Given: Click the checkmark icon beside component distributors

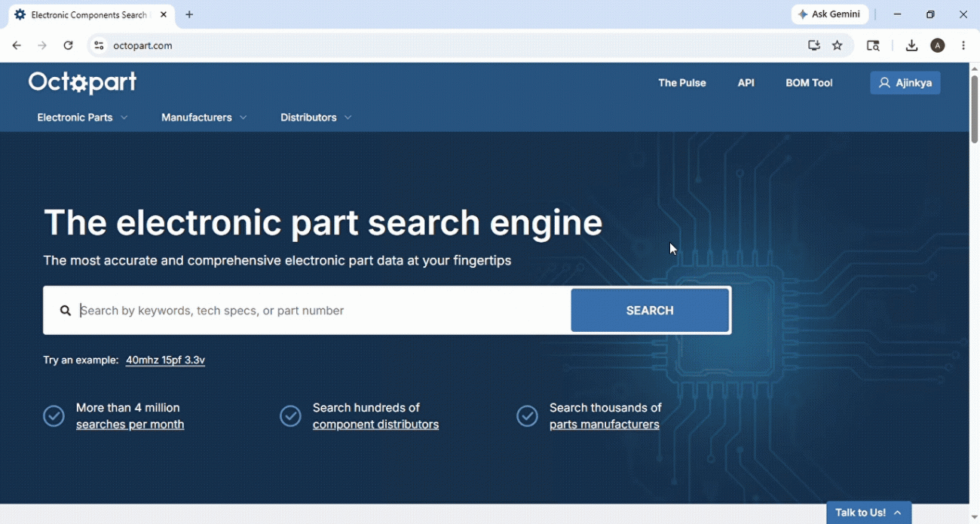Looking at the screenshot, I should 290,415.
